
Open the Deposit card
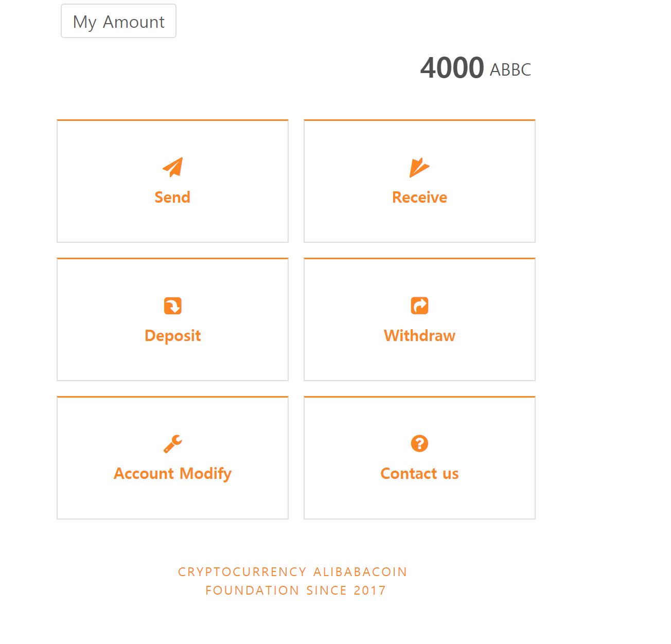point(172,319)
